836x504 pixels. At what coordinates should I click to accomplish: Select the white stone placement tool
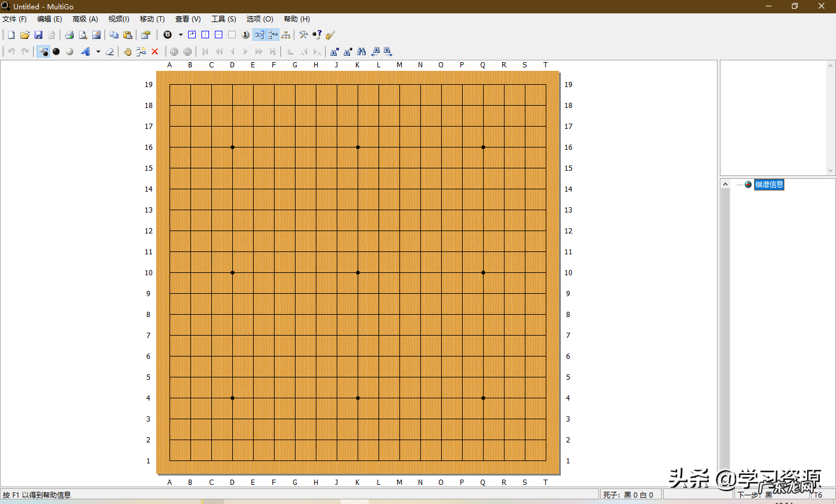pos(70,52)
